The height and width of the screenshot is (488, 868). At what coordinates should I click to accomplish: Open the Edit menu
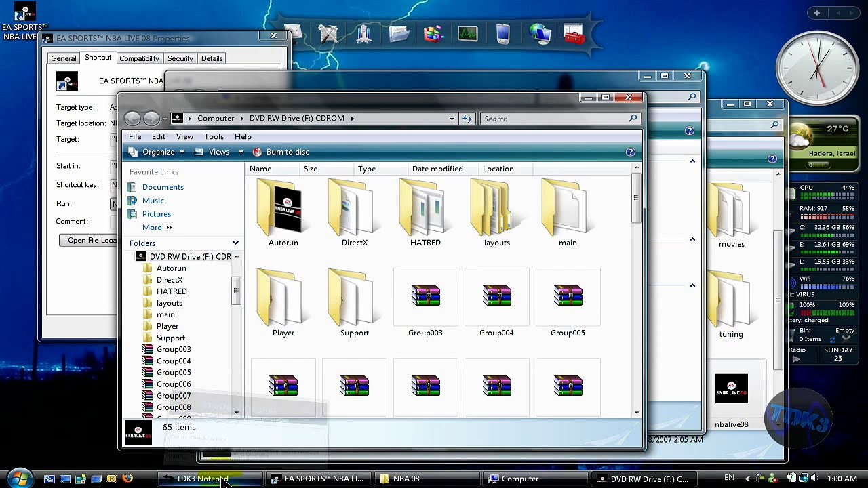pyautogui.click(x=159, y=136)
